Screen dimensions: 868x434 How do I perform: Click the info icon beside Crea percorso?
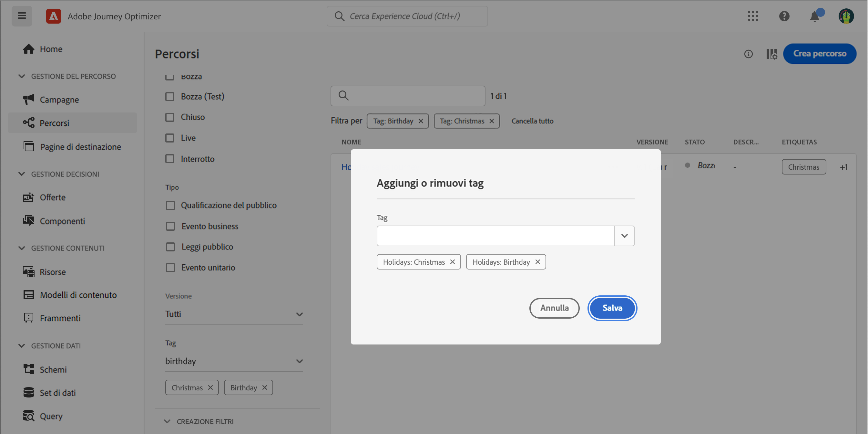(x=748, y=54)
